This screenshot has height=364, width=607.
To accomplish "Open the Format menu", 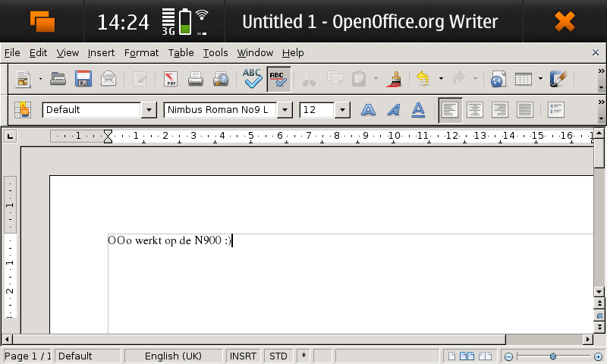I will [x=141, y=52].
